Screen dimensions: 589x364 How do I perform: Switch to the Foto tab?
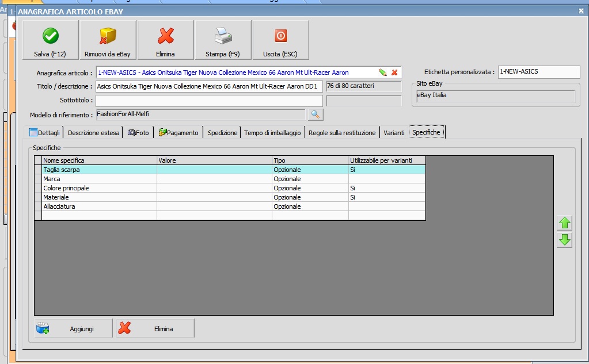tap(138, 132)
